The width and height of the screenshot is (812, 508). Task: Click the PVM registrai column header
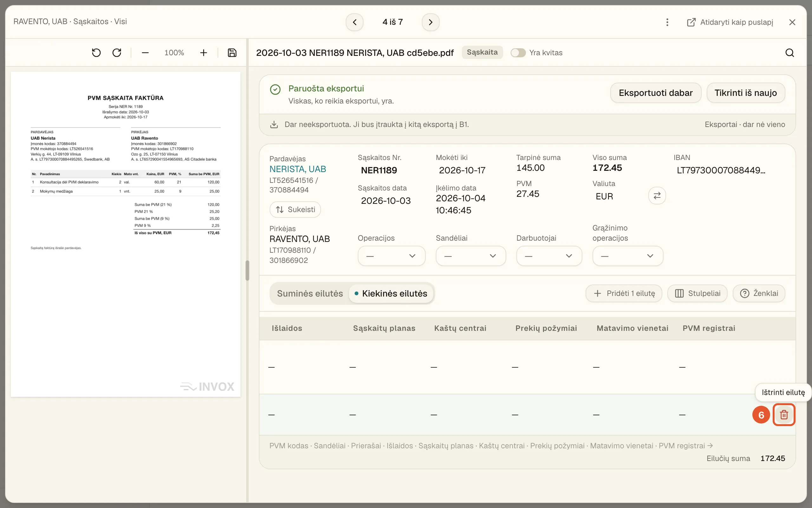pyautogui.click(x=709, y=328)
